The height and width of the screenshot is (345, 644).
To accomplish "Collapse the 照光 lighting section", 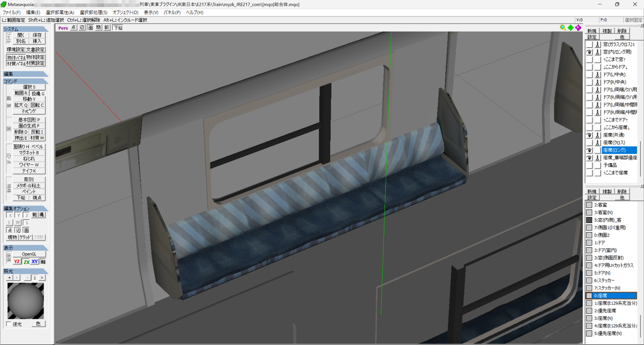I will coord(26,271).
